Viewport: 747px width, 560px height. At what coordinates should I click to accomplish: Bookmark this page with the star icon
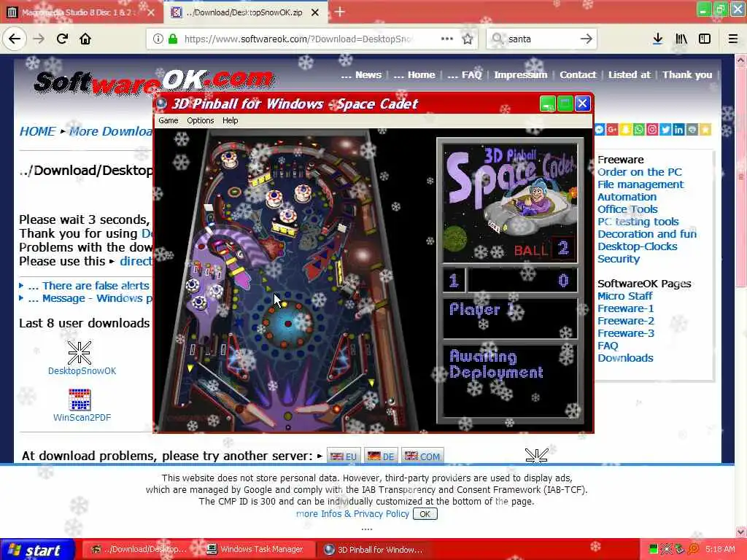click(x=468, y=39)
